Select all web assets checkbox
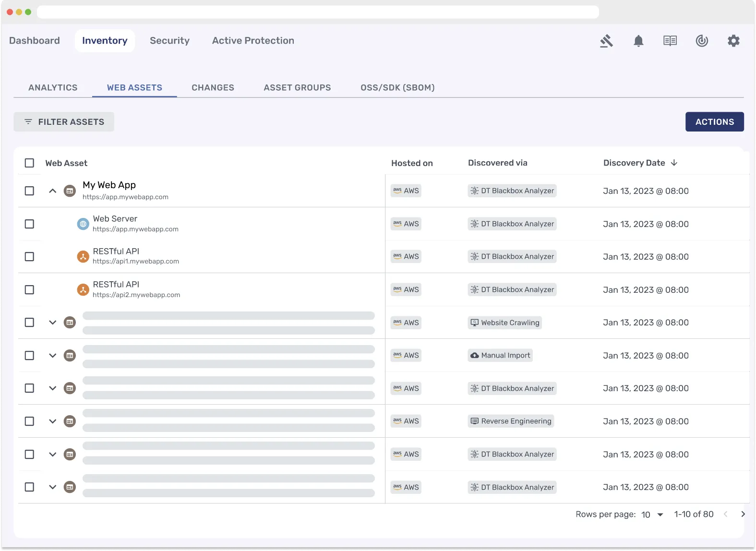756x551 pixels. tap(29, 163)
